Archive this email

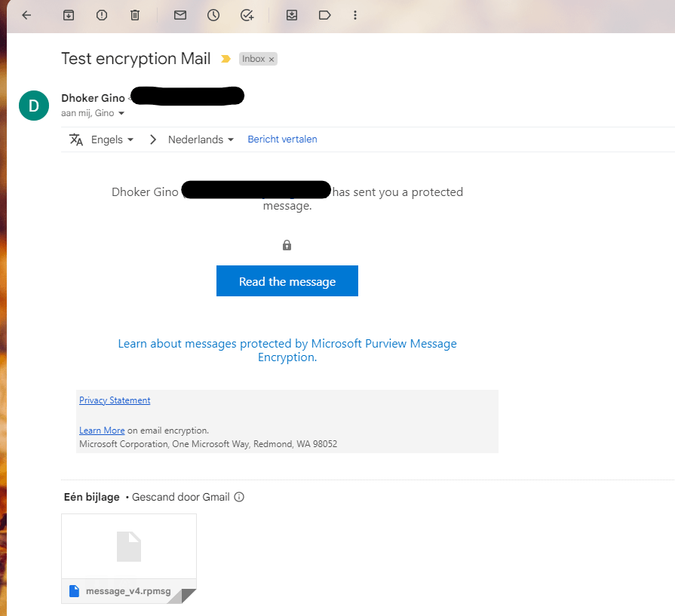click(69, 15)
